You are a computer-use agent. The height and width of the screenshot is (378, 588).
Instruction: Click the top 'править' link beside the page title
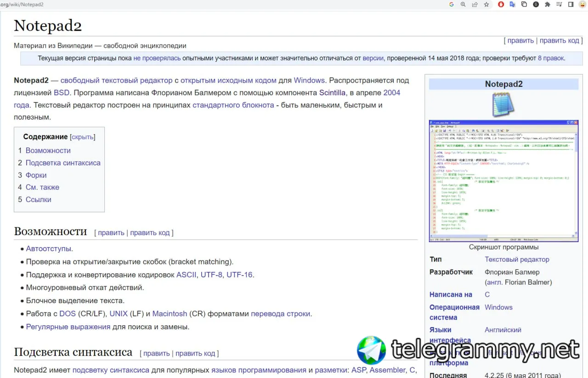pos(520,40)
